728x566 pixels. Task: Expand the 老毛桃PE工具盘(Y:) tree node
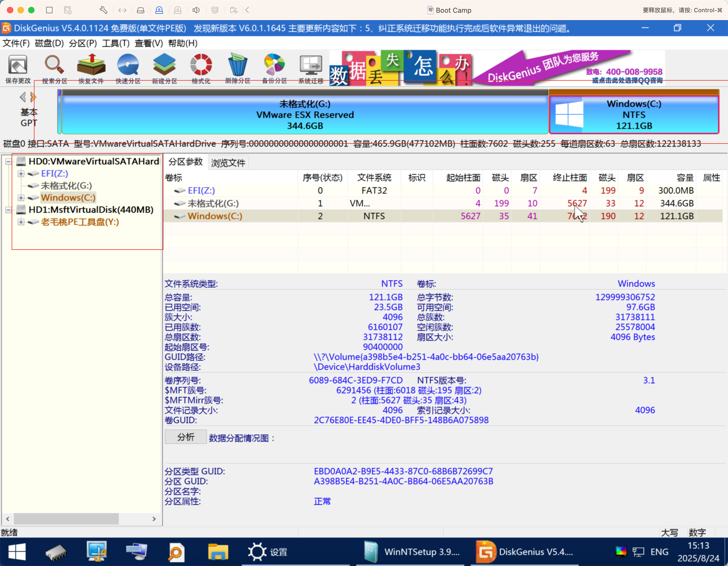click(21, 222)
